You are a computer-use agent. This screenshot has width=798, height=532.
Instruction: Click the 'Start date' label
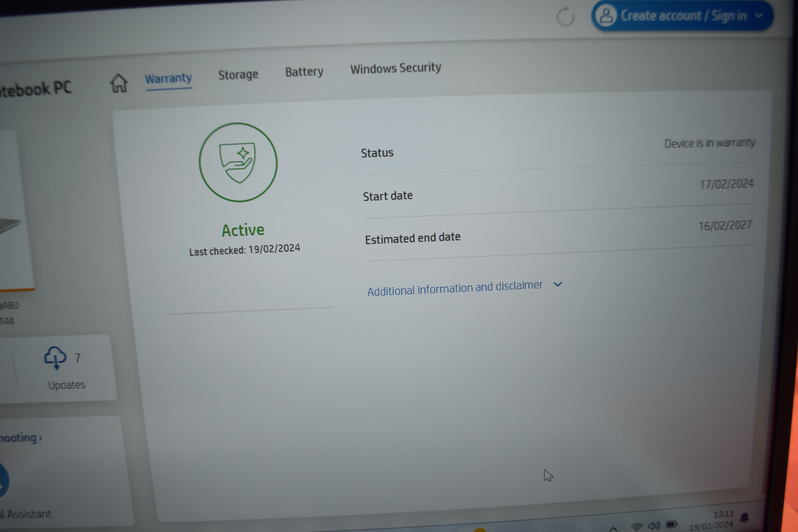[x=388, y=196]
